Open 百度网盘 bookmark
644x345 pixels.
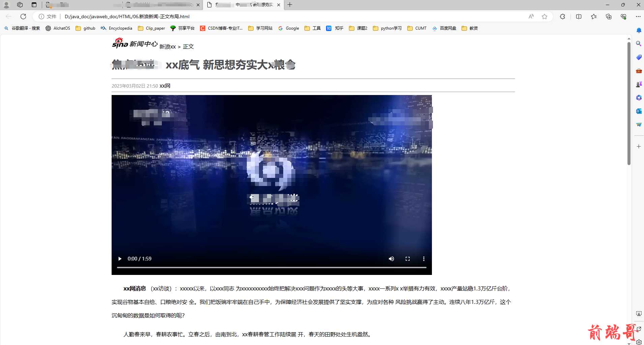[444, 28]
